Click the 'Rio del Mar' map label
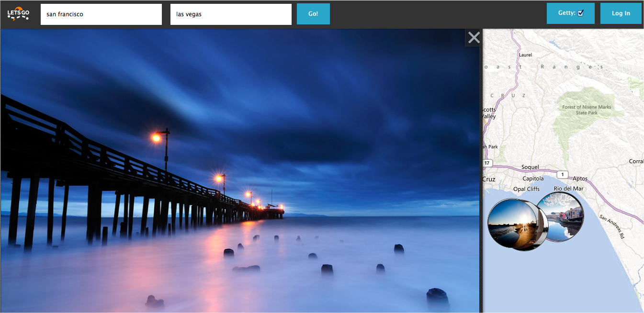The width and height of the screenshot is (644, 313). point(568,189)
